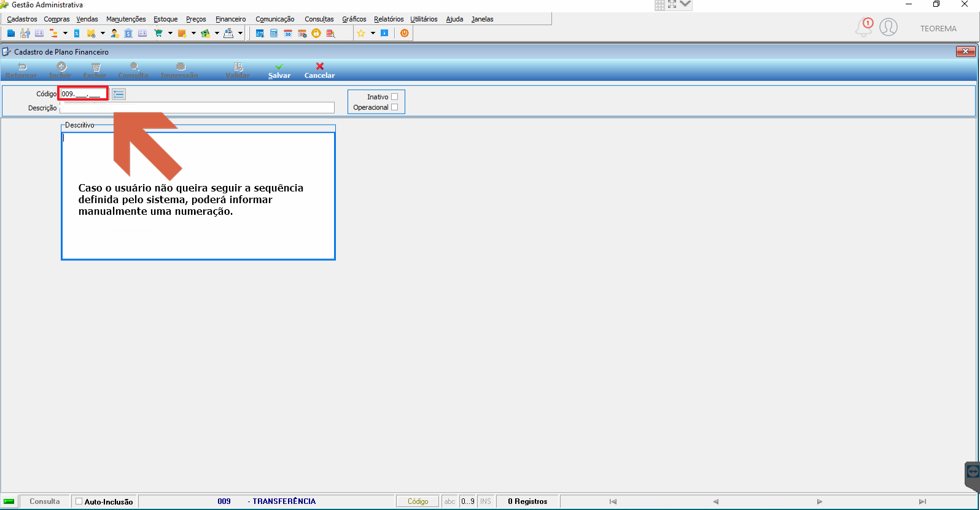Click the Incluir button

click(60, 71)
